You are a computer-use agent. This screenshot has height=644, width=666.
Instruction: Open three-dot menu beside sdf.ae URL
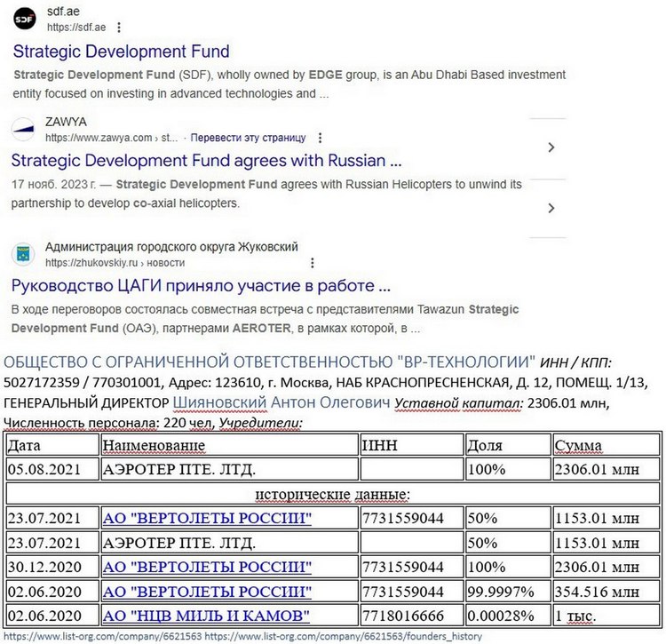pos(119,28)
